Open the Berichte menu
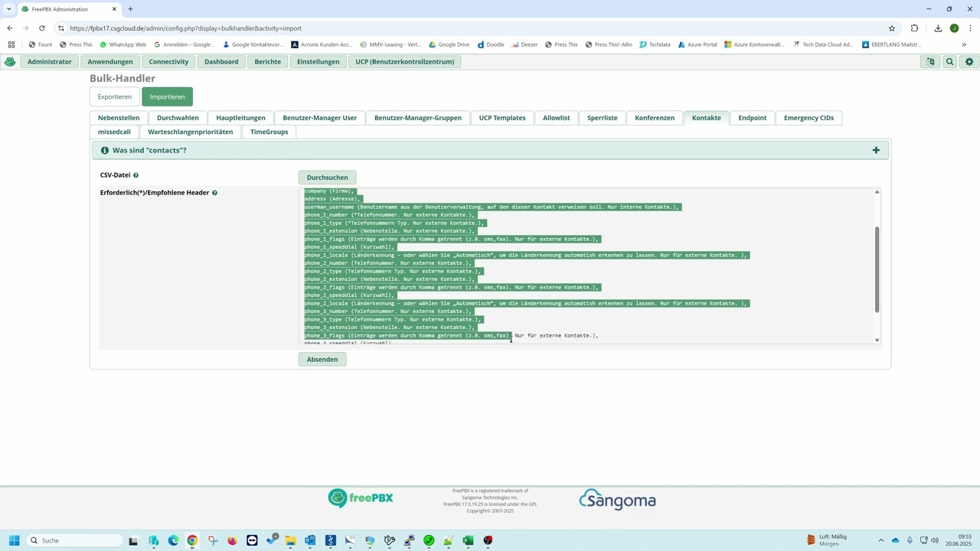Viewport: 980px width, 551px height. (268, 62)
